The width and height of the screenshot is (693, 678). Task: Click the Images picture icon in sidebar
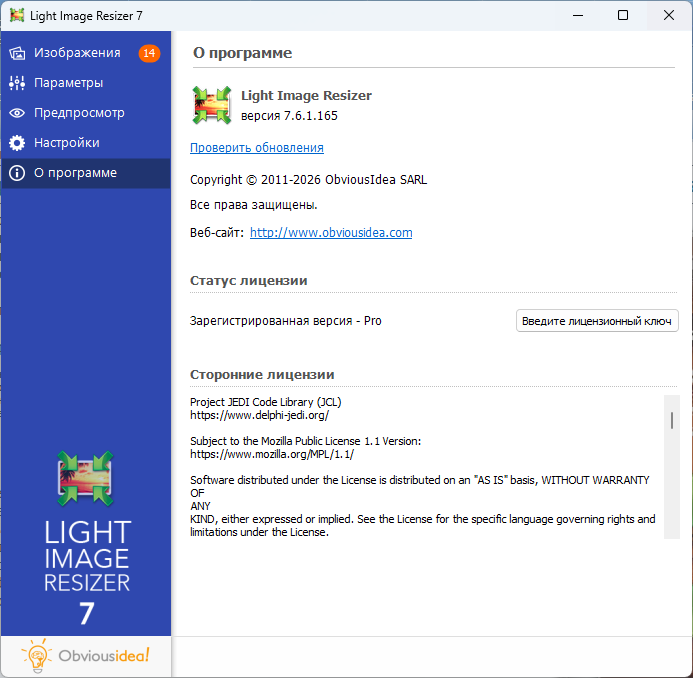(17, 53)
